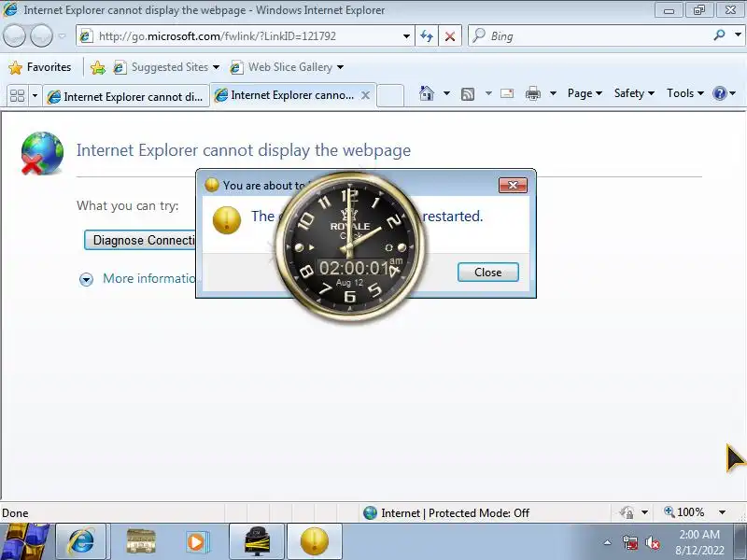
Task: Open the search provider dropdown arrow
Action: [738, 35]
